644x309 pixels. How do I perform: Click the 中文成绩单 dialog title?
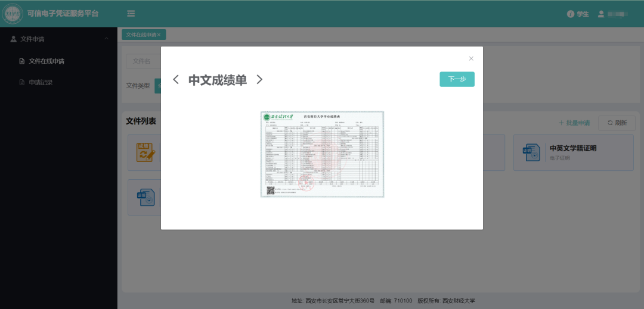[x=217, y=80]
